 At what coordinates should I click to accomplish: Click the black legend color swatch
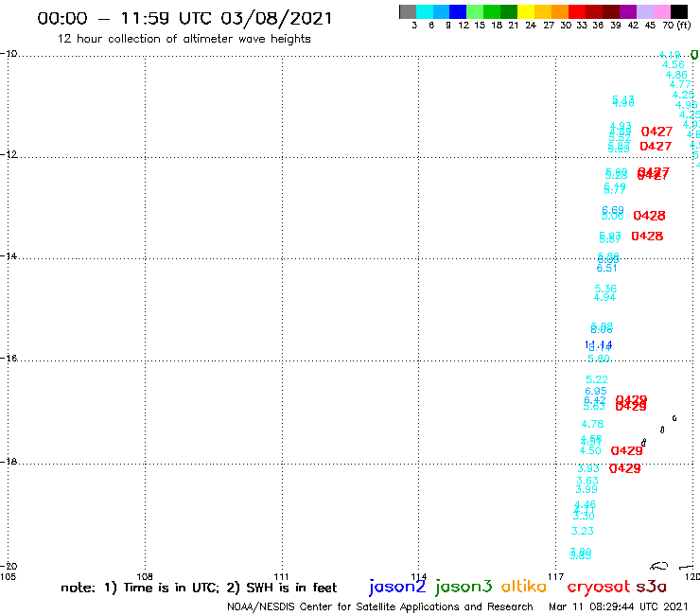pyautogui.click(x=678, y=11)
